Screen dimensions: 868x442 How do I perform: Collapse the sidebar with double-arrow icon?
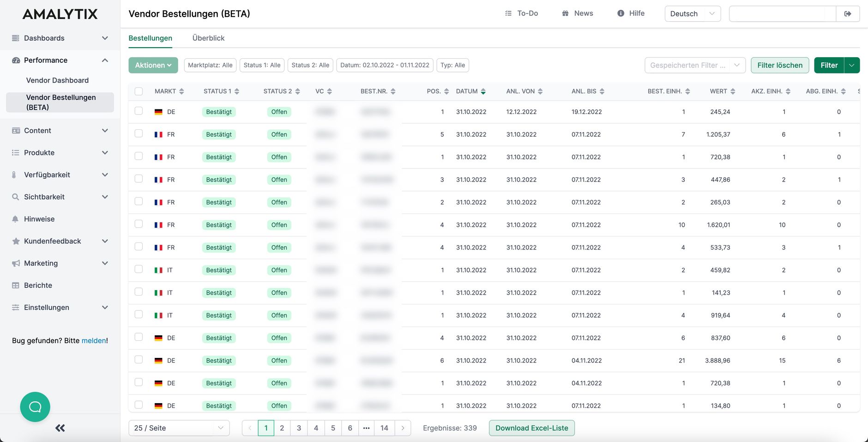60,428
